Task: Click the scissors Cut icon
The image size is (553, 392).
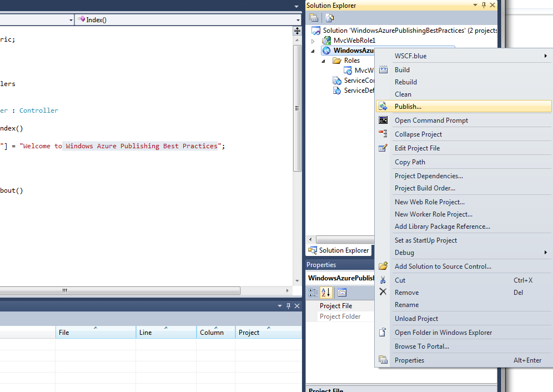Action: click(383, 280)
